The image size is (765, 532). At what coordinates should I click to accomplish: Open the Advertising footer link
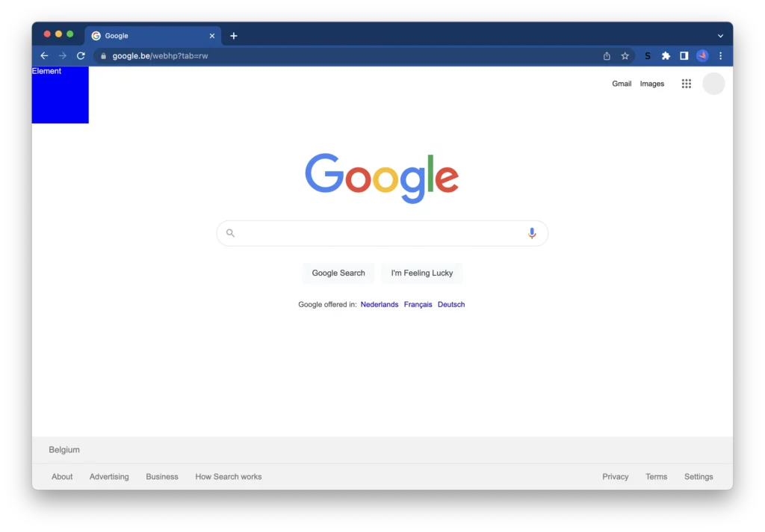109,477
